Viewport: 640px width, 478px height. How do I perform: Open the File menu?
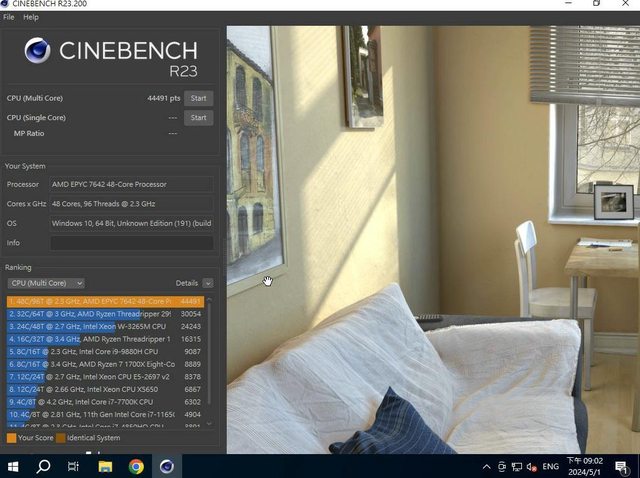[x=9, y=17]
